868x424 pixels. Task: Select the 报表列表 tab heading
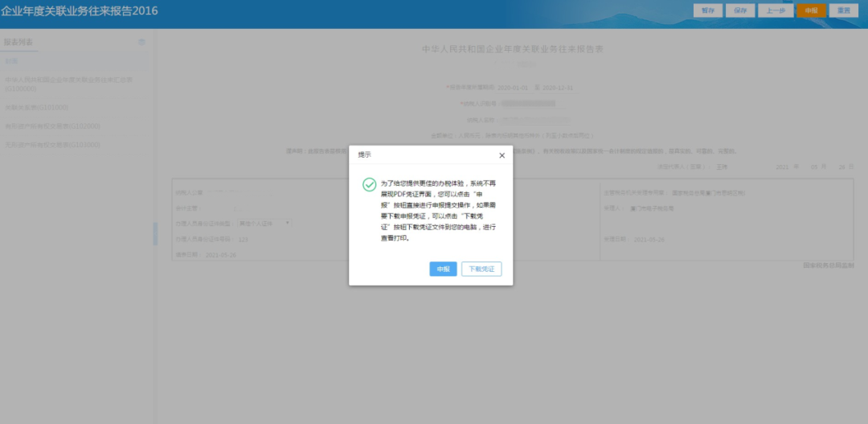[18, 42]
